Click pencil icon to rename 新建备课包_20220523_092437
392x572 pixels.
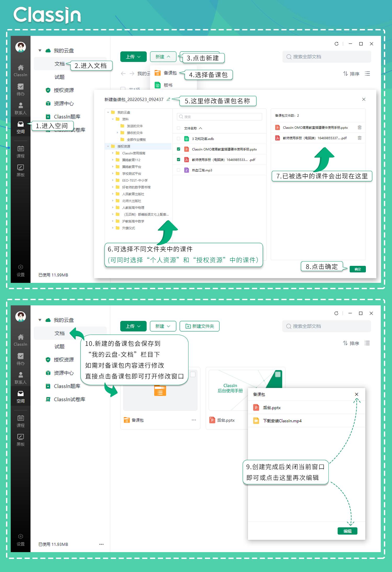[169, 99]
